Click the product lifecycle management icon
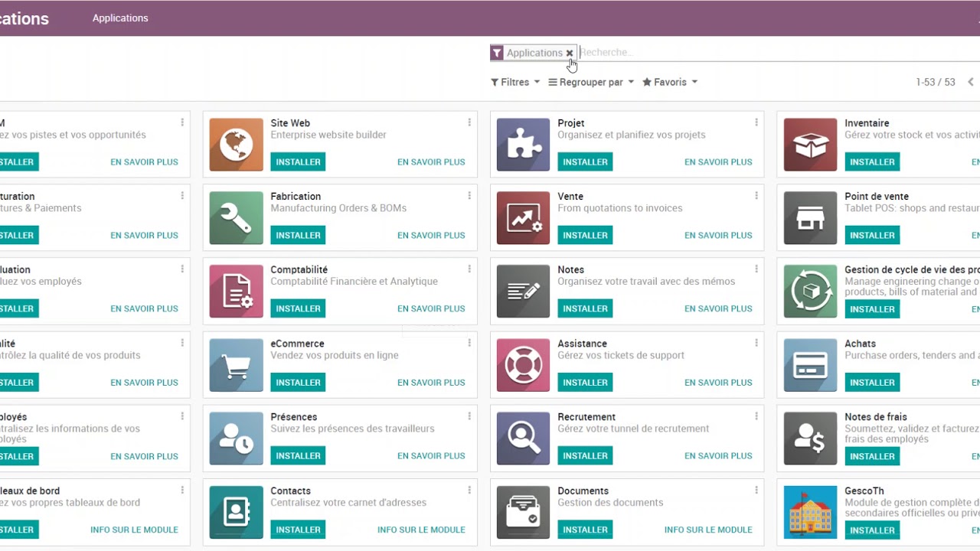 click(x=810, y=292)
